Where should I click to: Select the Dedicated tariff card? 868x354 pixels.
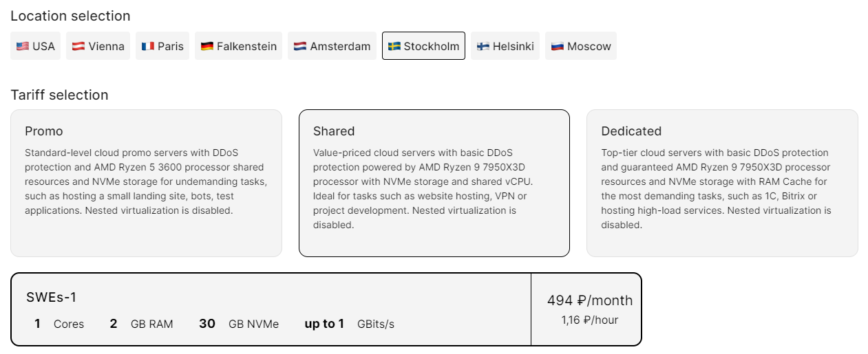point(722,183)
